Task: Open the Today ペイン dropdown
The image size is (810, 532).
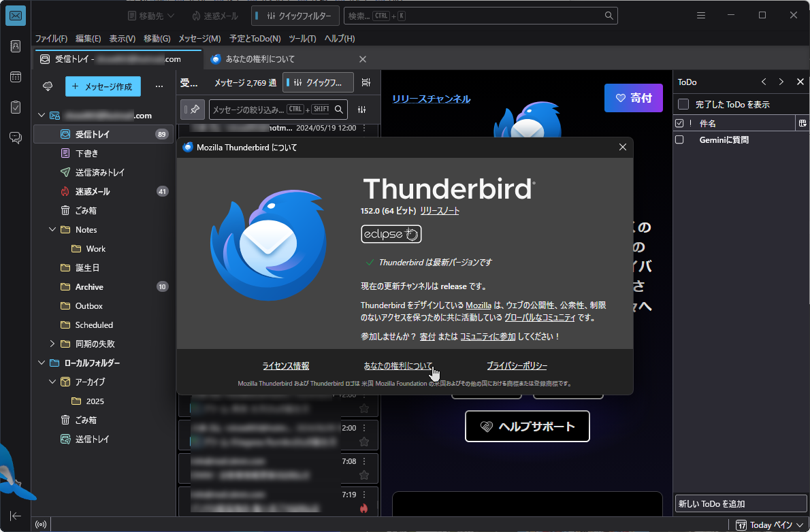Action: tap(770, 525)
